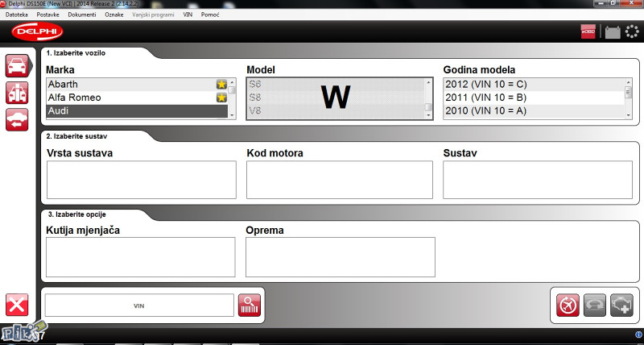Click the flight recorder airplane icon
The width and height of the screenshot is (644, 345).
pos(568,306)
